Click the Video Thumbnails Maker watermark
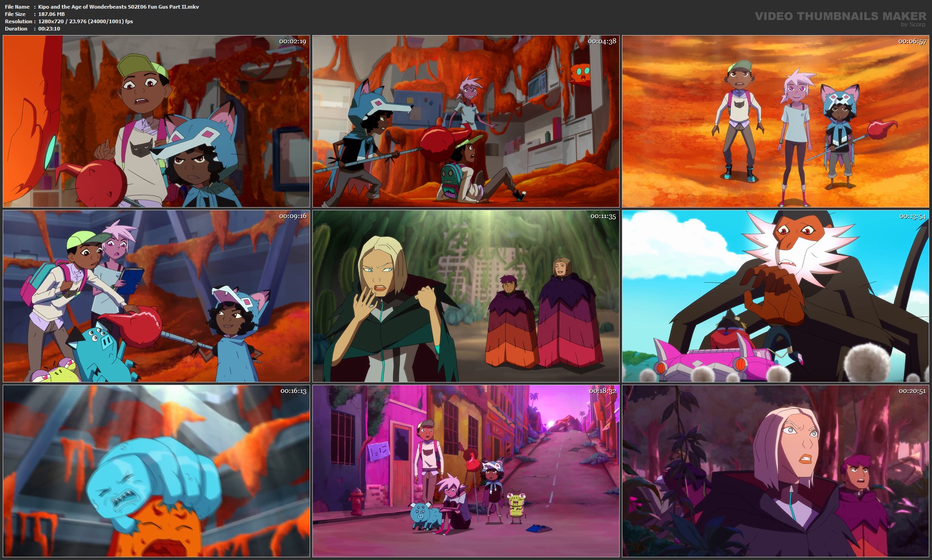Image resolution: width=932 pixels, height=560 pixels. point(840,16)
